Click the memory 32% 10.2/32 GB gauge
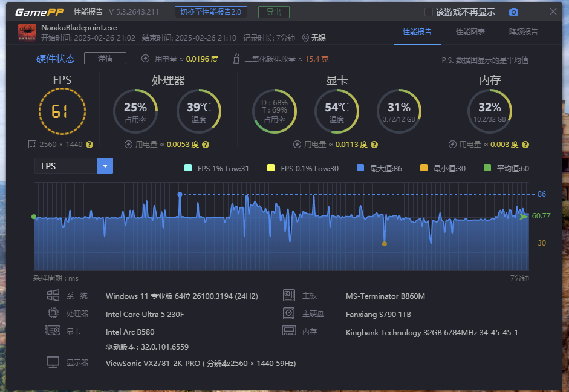The height and width of the screenshot is (392, 569). [x=490, y=111]
